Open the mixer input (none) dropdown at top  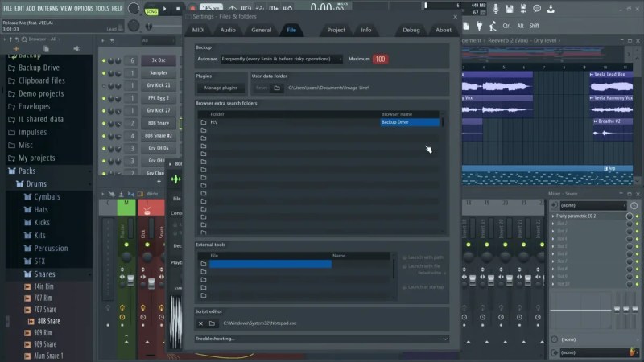[592, 205]
